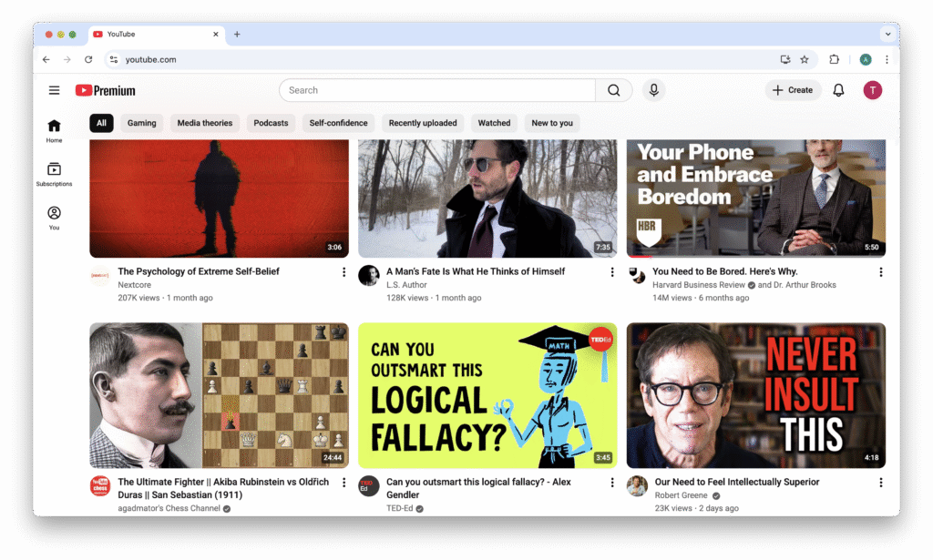This screenshot has width=933, height=560.
Task: Click the Create button
Action: (792, 90)
